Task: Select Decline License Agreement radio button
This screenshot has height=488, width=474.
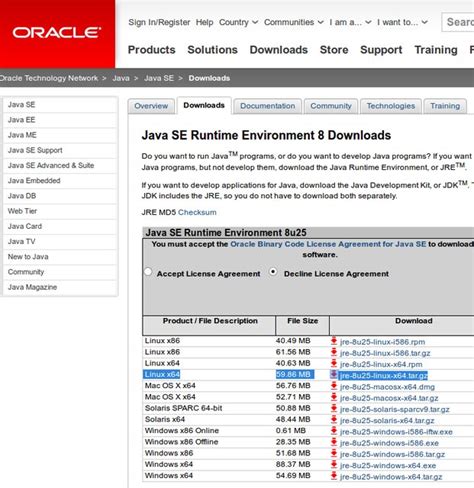Action: point(273,272)
